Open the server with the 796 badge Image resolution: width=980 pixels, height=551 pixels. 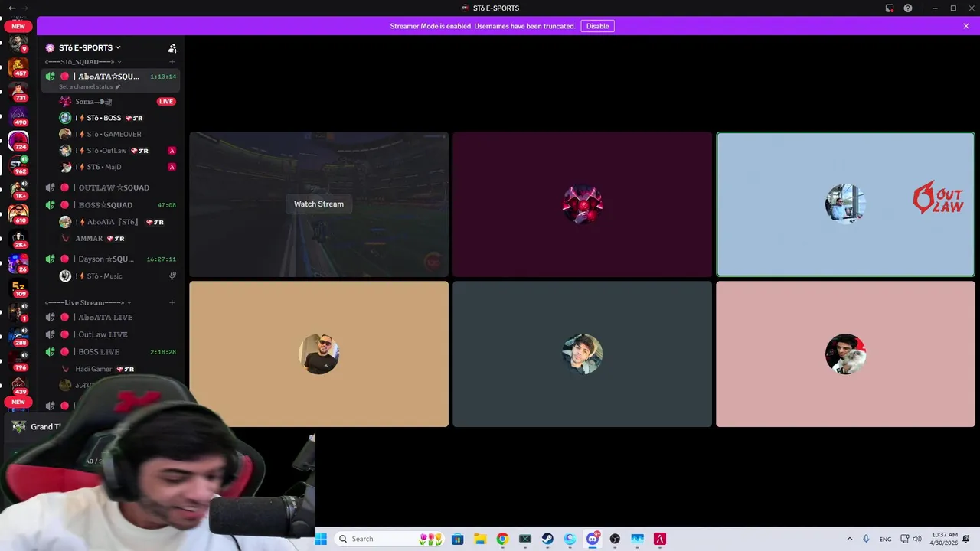coord(18,360)
